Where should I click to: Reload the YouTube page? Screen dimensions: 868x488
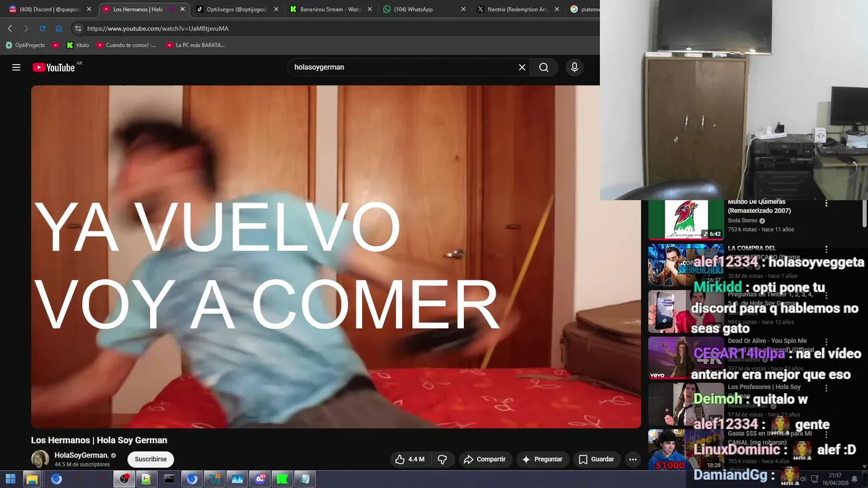[42, 28]
